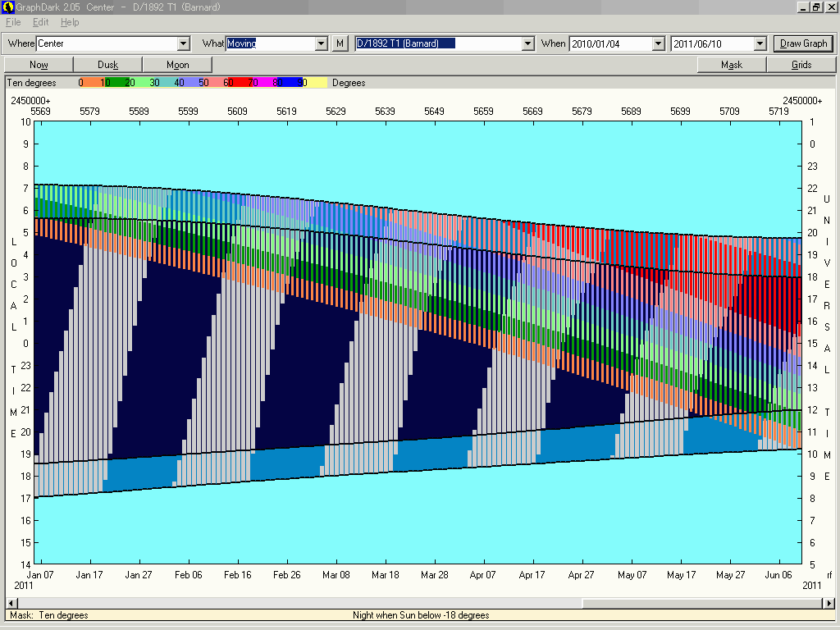Click the red 60-degree legend swatch
This screenshot has width=840, height=630.
[239, 83]
